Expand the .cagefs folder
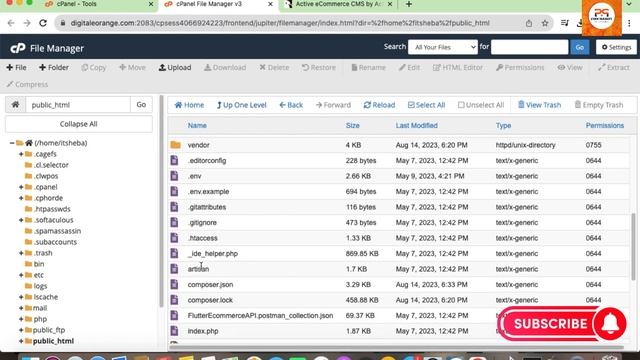 point(21,154)
